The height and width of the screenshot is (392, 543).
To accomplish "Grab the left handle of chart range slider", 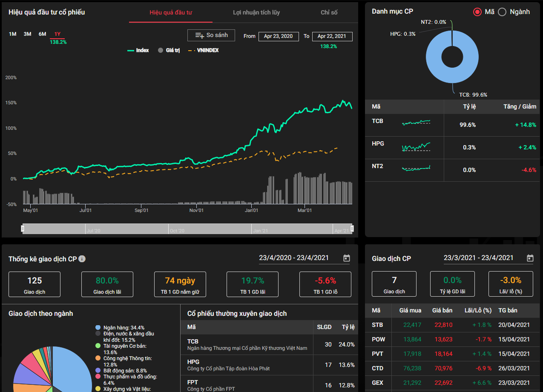I will tap(23, 229).
